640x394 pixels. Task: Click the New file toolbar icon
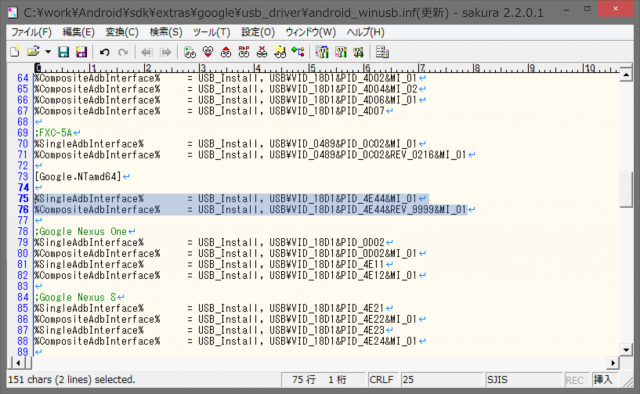(15, 52)
